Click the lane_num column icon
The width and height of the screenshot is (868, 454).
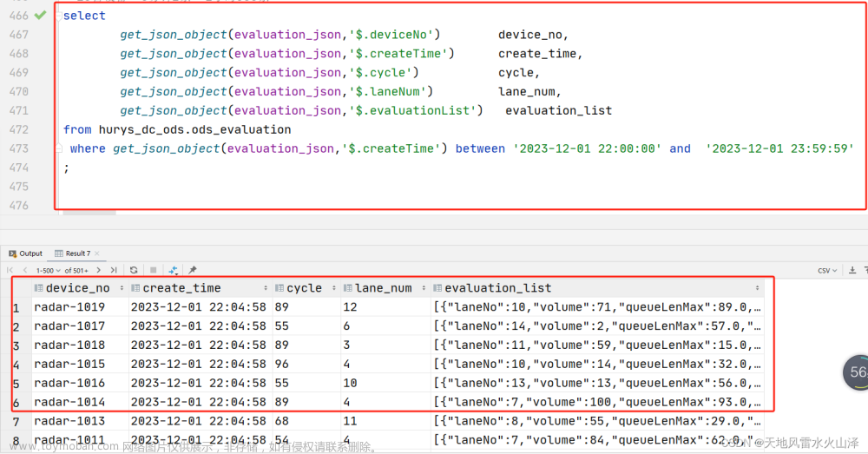pyautogui.click(x=348, y=288)
